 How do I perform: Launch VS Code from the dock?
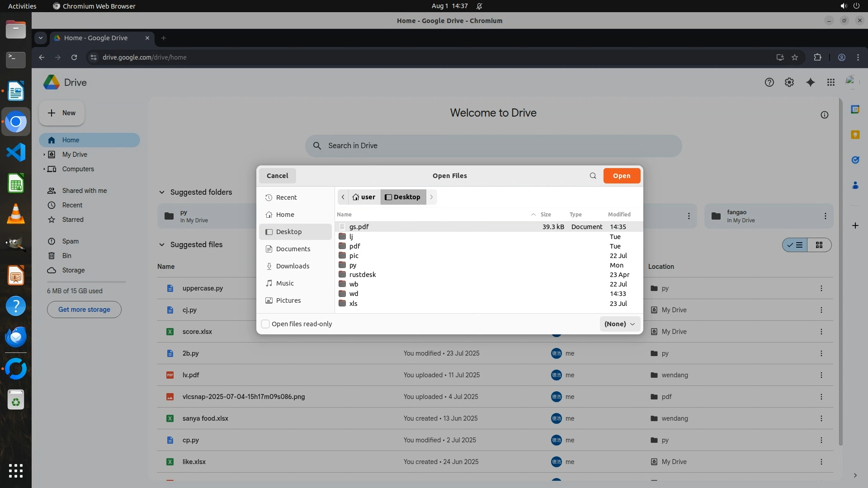[x=16, y=152]
